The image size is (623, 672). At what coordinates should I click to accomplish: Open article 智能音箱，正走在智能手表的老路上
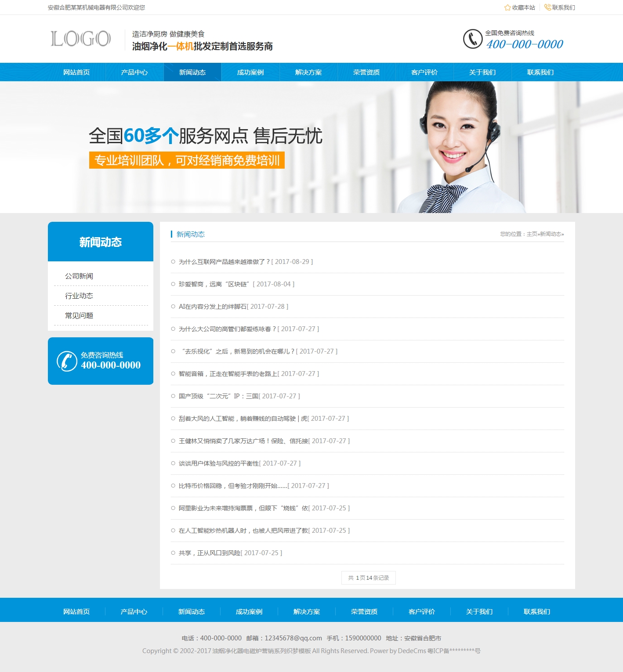228,374
